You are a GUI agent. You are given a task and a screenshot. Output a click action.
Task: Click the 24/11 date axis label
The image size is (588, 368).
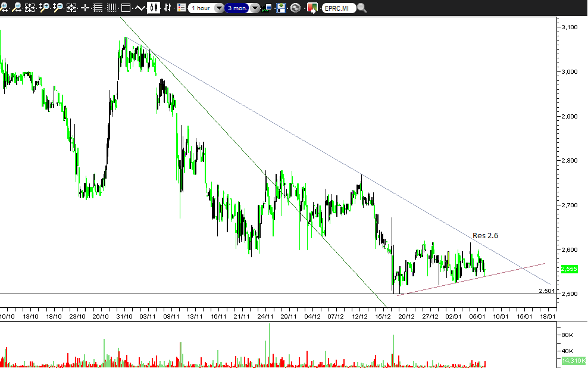click(x=265, y=316)
